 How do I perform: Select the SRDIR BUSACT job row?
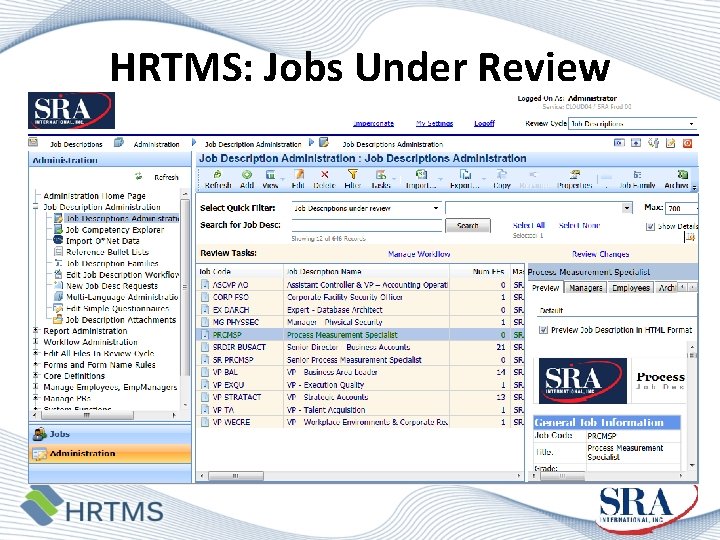pos(360,347)
